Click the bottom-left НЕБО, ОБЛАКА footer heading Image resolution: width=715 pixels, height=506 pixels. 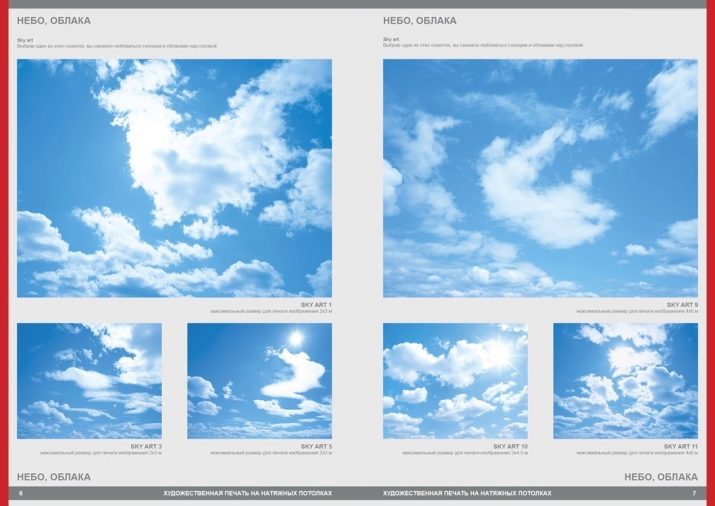coord(54,477)
